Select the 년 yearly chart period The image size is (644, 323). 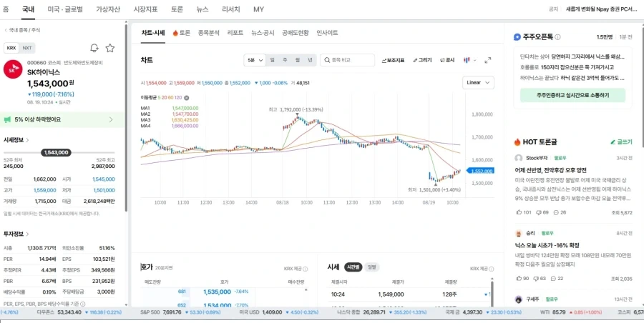point(310,60)
